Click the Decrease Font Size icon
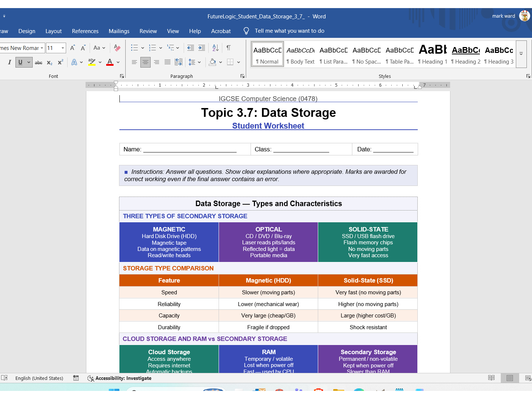532x399 pixels. [x=83, y=48]
